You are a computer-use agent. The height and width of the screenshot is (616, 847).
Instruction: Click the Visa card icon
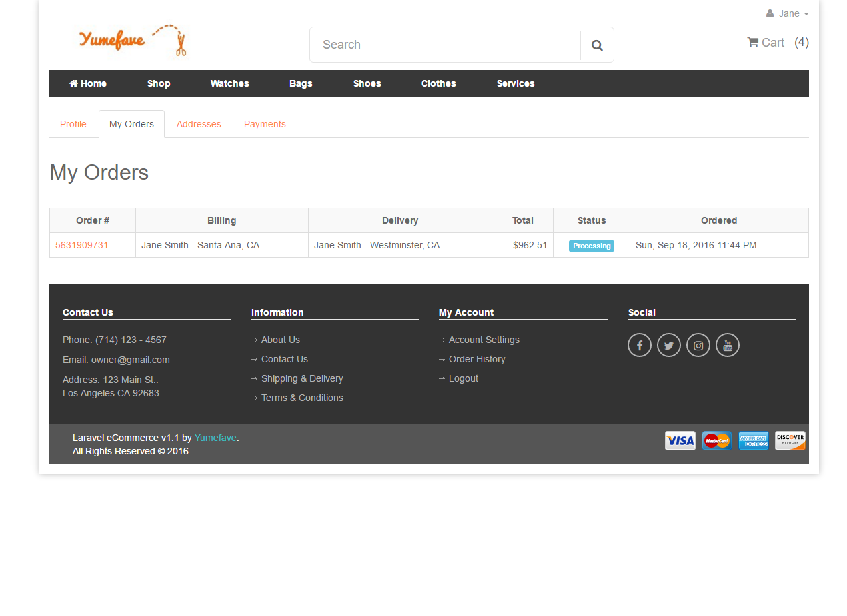[x=680, y=441]
